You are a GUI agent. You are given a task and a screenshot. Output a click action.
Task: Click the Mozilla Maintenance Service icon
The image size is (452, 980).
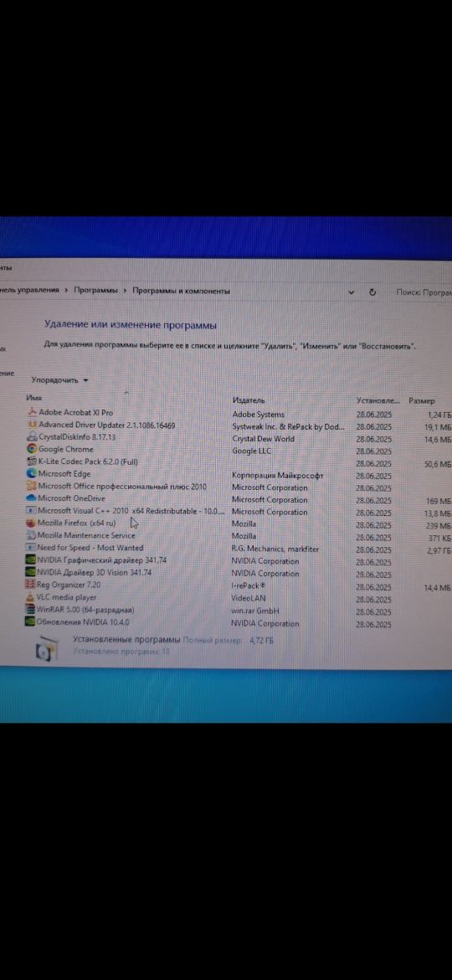click(x=33, y=535)
